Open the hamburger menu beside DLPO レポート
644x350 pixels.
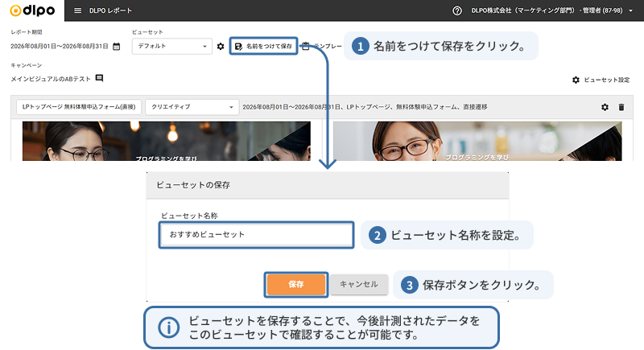pos(77,10)
